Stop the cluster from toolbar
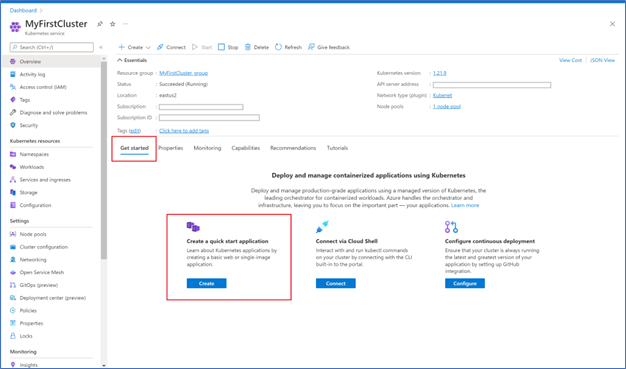This screenshot has width=626, height=369. pyautogui.click(x=228, y=47)
